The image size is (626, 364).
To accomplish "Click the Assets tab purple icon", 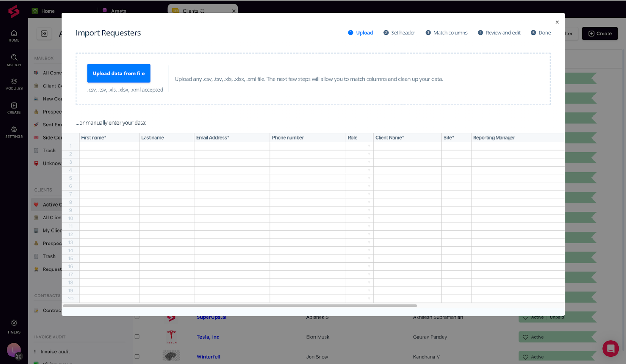I will [105, 10].
